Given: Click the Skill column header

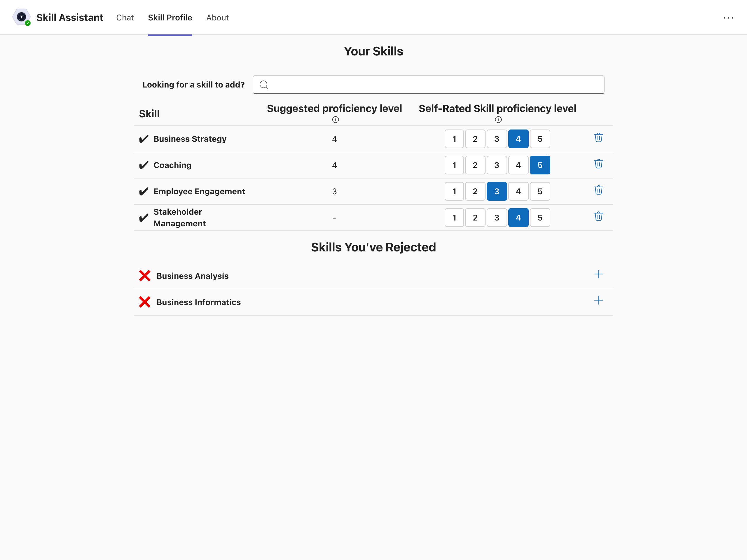Looking at the screenshot, I should 149,114.
